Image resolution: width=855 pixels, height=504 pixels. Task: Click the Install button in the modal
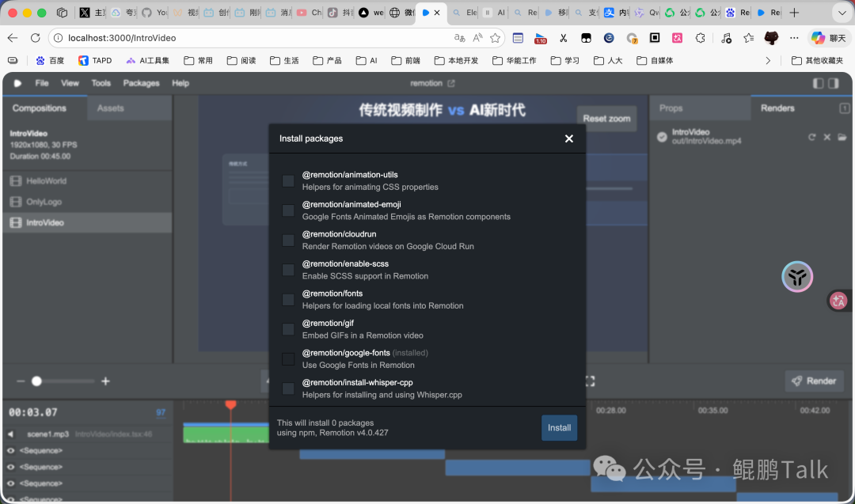559,427
